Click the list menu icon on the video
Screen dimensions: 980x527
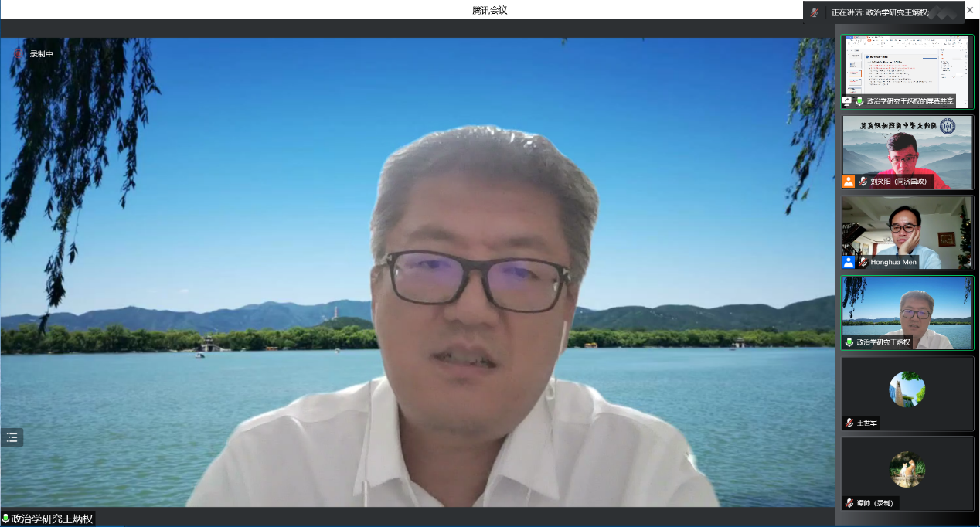(x=12, y=437)
